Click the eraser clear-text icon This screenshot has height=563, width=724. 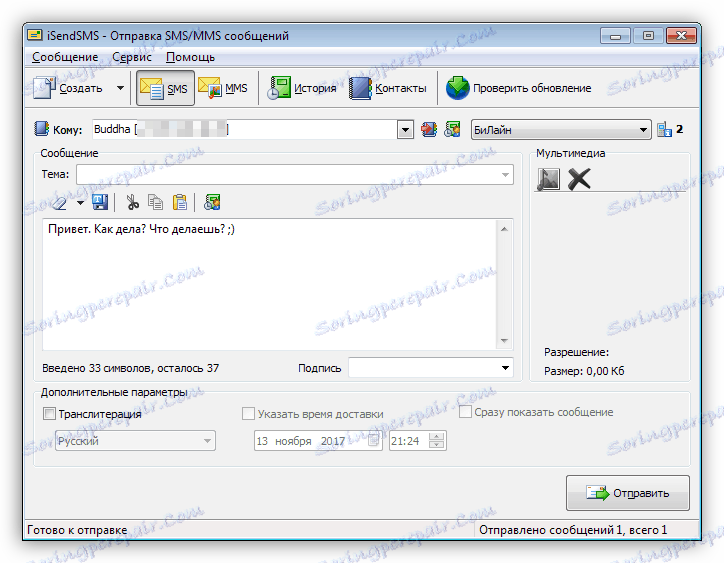[60, 202]
